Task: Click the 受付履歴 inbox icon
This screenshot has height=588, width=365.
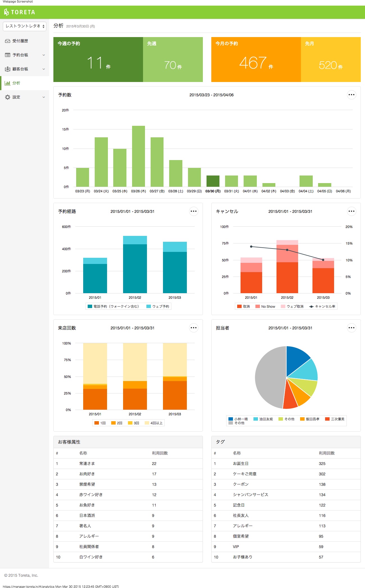Action: [8, 41]
